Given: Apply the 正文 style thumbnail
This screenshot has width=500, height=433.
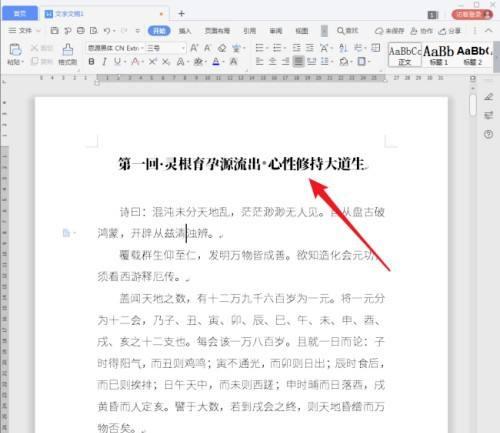Looking at the screenshot, I should [405, 55].
